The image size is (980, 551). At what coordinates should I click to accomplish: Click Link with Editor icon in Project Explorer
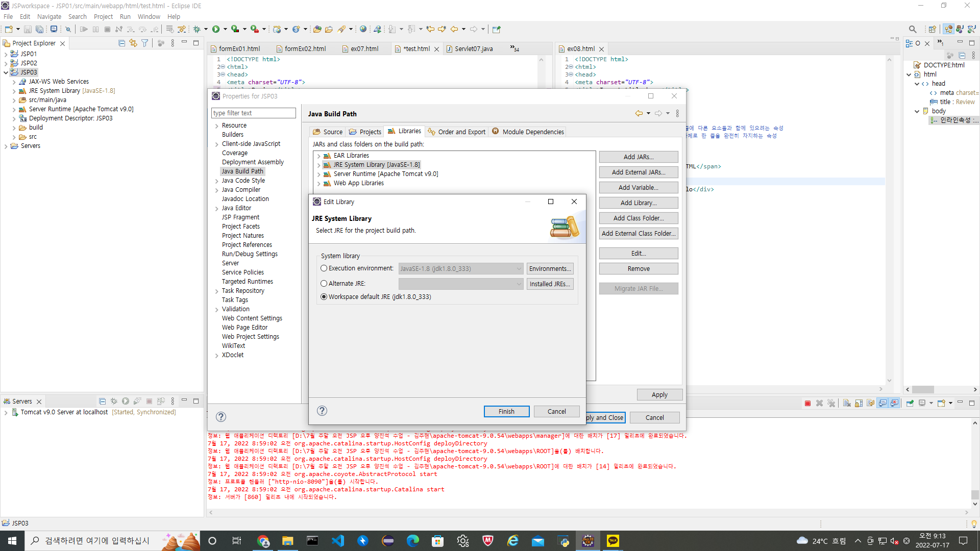click(x=133, y=43)
